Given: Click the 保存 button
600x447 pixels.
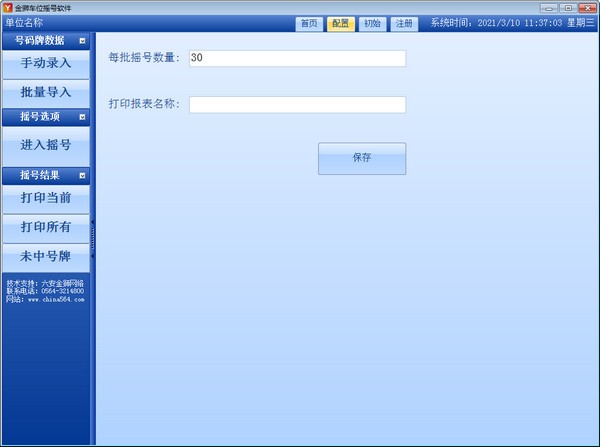Looking at the screenshot, I should (362, 158).
